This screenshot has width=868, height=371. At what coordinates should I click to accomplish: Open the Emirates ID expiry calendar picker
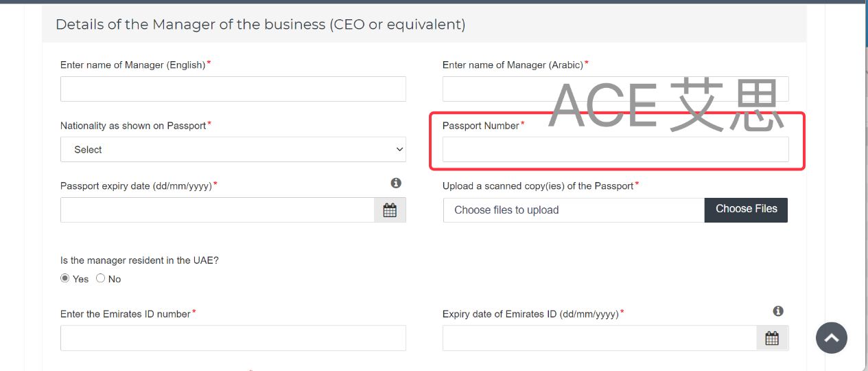point(772,338)
